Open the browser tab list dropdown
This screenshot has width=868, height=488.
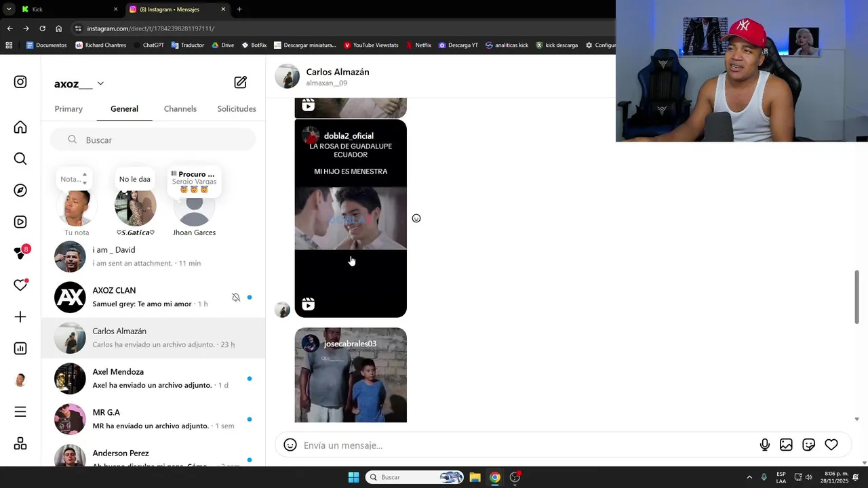pos(9,9)
